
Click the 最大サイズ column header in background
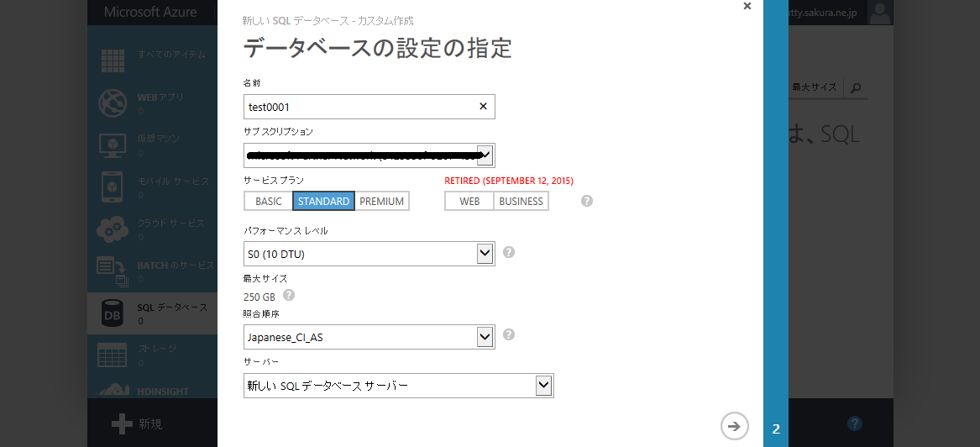(815, 87)
